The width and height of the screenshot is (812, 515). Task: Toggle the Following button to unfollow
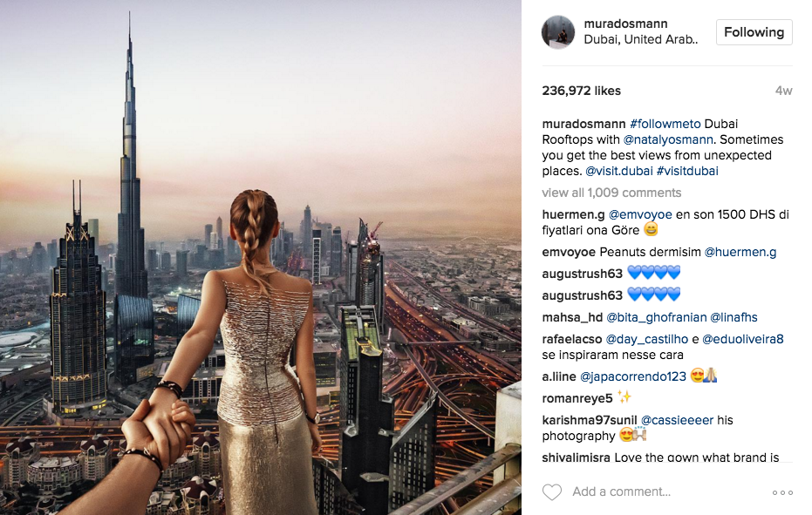tap(754, 32)
